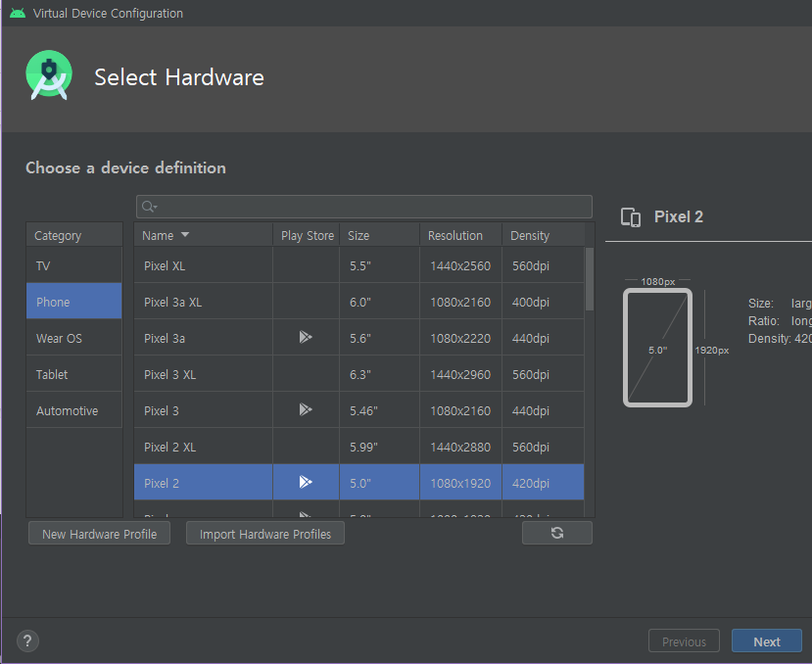Viewport: 812px width, 664px height.
Task: Click the Previous button
Action: (x=684, y=641)
